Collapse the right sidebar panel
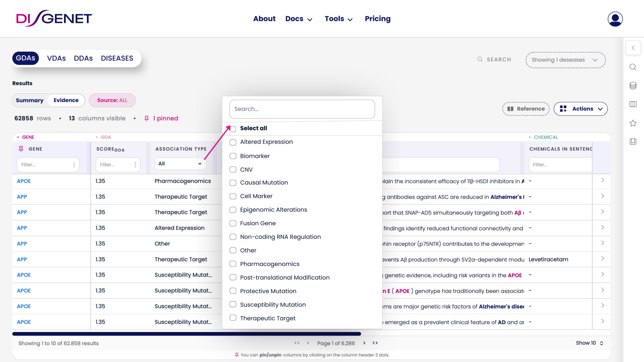This screenshot has height=362, width=644. [x=633, y=48]
